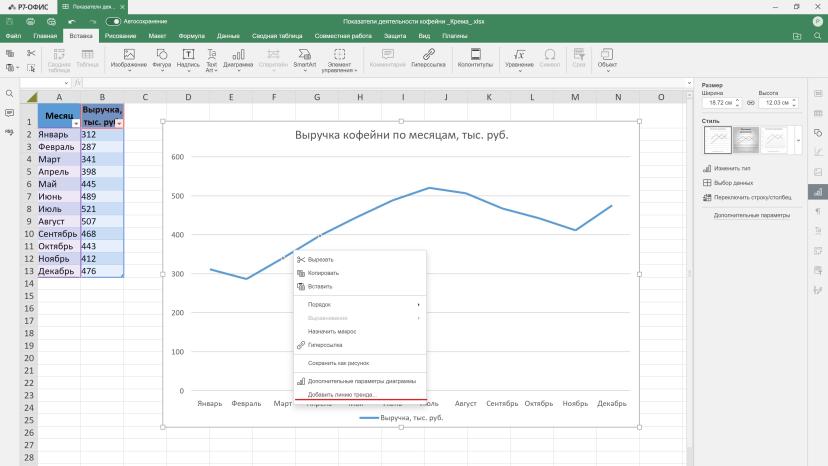Click the Copy icon in the ribbon
The image size is (828, 466).
tap(10, 53)
